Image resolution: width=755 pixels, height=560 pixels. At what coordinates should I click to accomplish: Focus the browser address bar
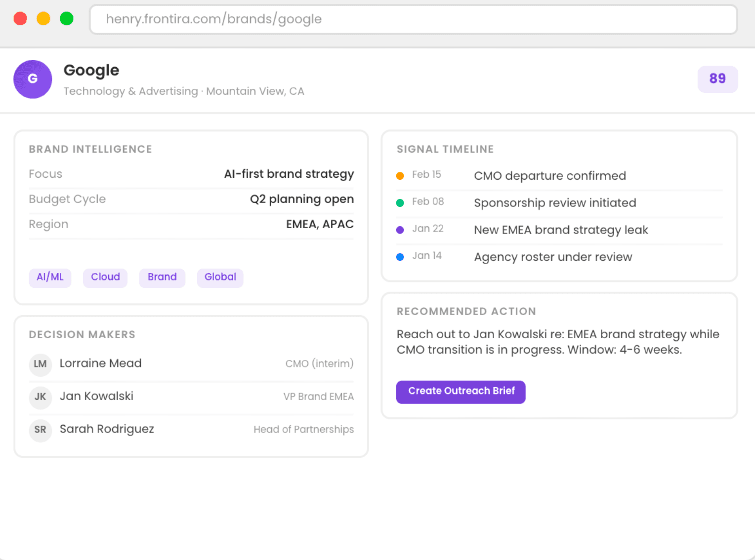[413, 19]
